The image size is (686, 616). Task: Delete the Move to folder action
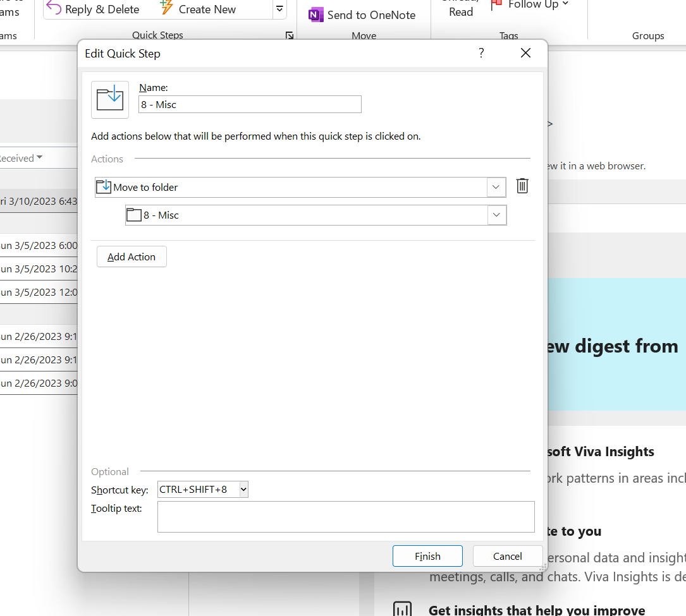[x=522, y=186]
